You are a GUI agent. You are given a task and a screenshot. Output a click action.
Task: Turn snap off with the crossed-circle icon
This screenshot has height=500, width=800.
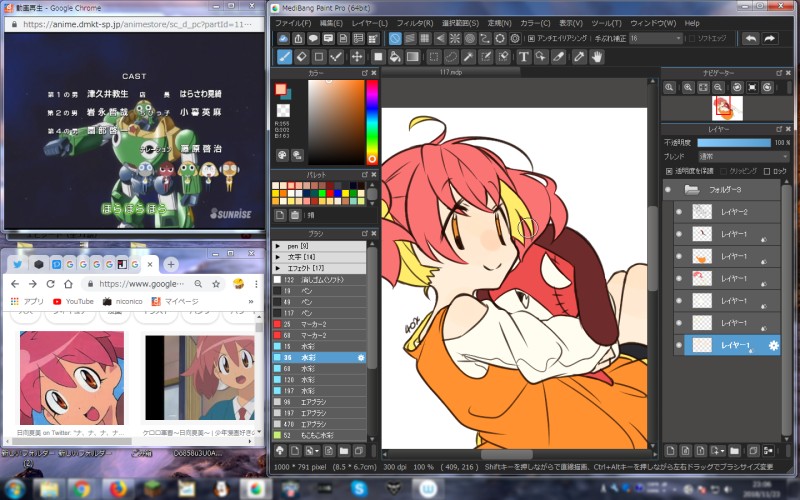pos(395,38)
